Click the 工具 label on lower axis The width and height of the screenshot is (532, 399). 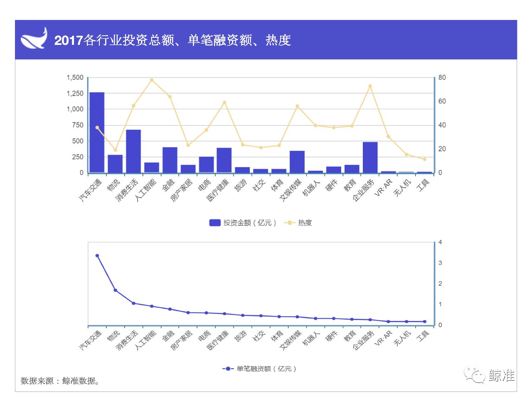(423, 336)
